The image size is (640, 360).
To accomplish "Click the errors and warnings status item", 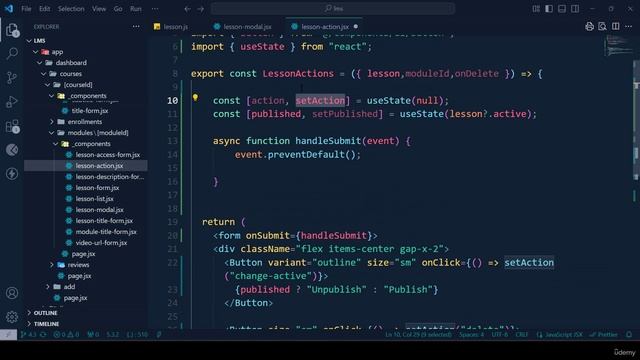I will point(67,335).
